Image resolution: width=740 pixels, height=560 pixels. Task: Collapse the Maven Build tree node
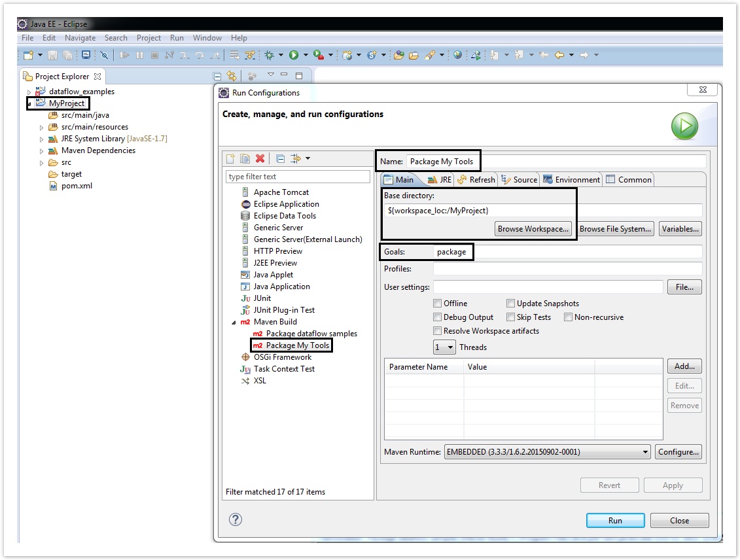click(233, 321)
